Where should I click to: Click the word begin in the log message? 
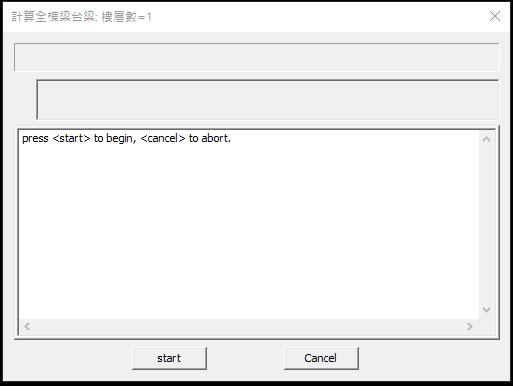pyautogui.click(x=120, y=138)
